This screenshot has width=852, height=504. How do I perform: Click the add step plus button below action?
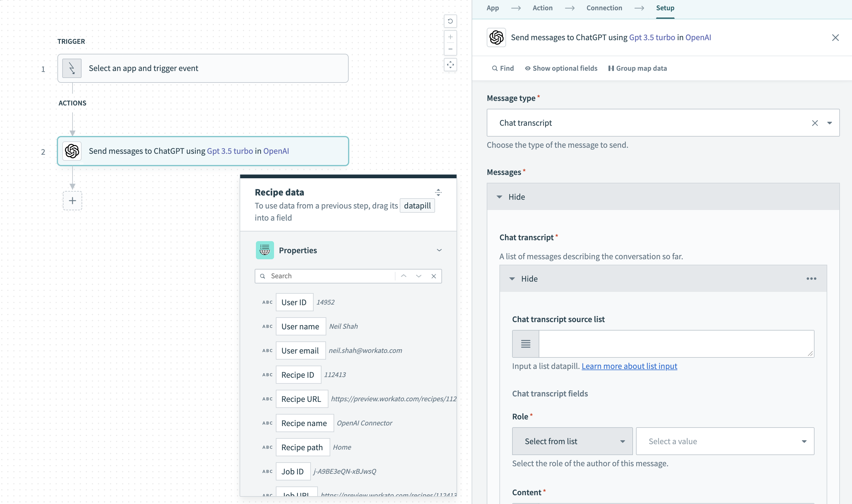click(73, 200)
